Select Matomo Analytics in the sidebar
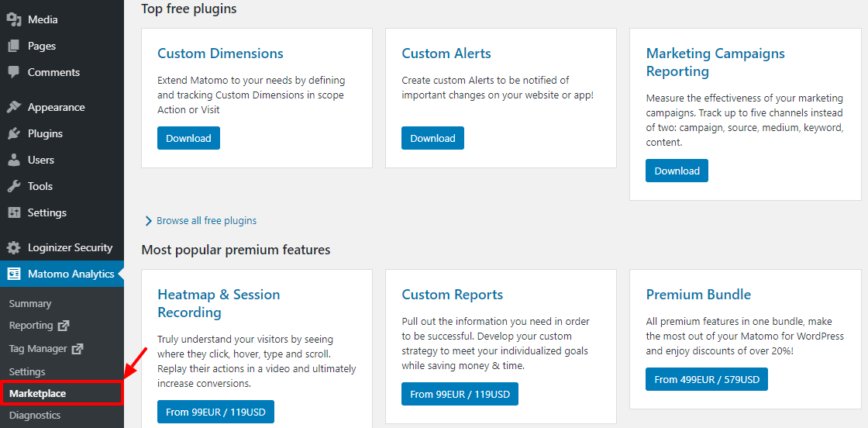The image size is (868, 428). click(62, 274)
